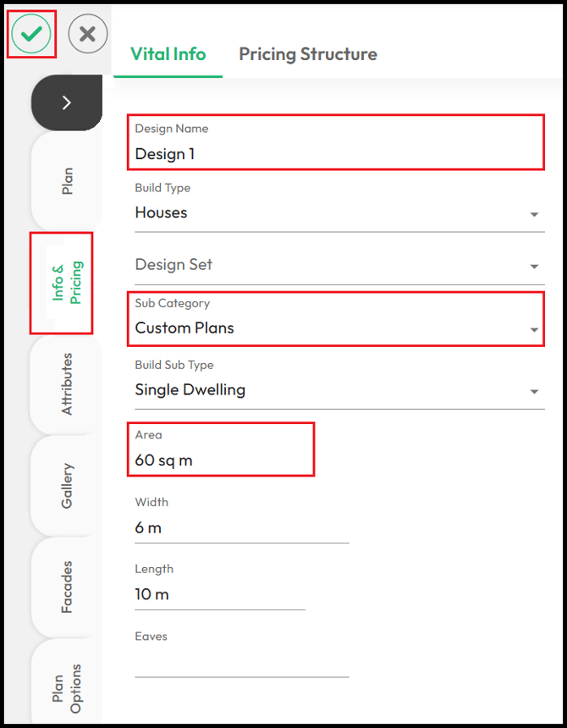
Task: Select the Plan side tab
Action: click(x=68, y=181)
